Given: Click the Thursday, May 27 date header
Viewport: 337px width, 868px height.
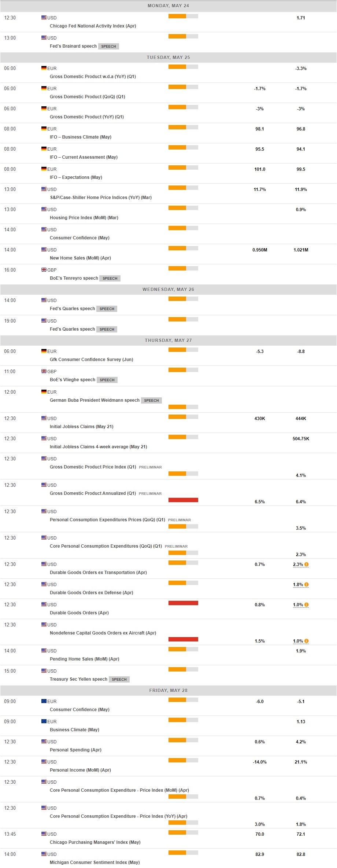Looking at the screenshot, I should coord(168,340).
